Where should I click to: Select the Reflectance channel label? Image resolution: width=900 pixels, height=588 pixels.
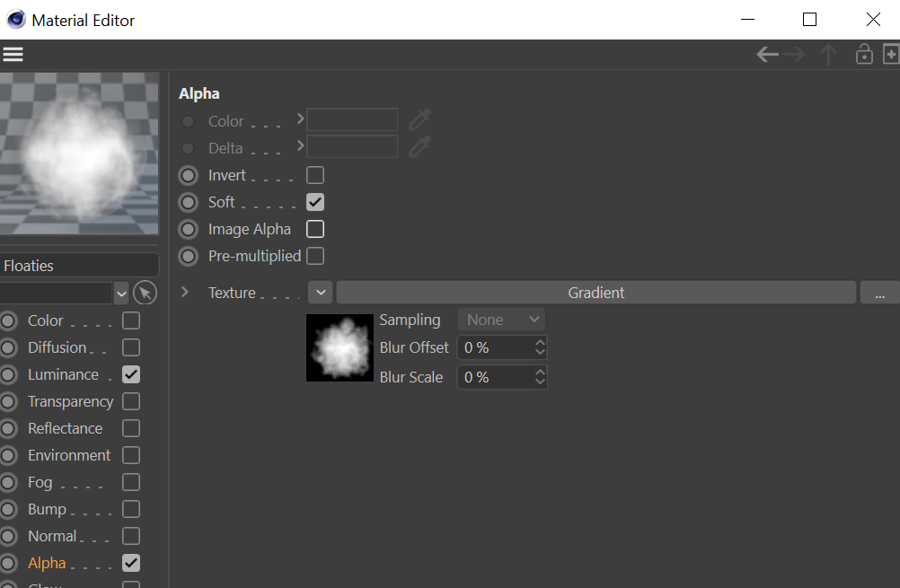pos(65,428)
